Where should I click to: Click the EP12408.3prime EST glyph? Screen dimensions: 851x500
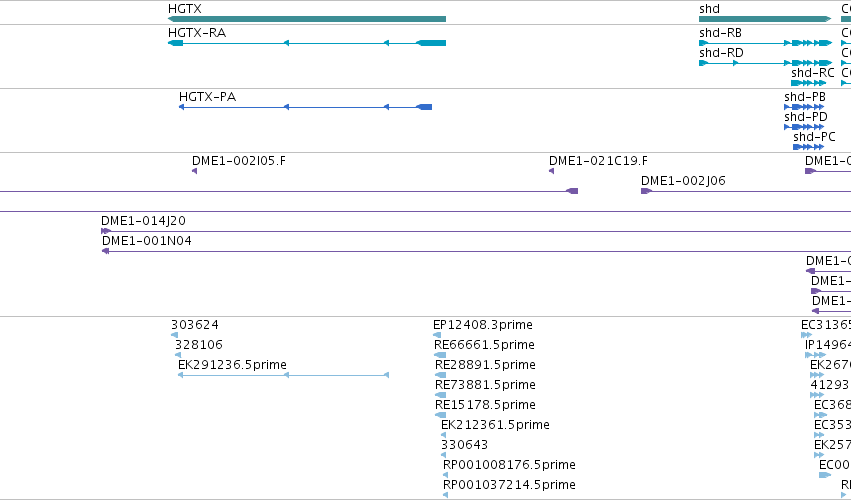coord(437,335)
